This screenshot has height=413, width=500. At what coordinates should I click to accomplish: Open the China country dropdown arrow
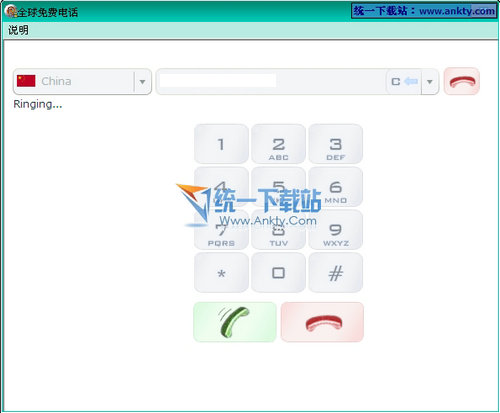(142, 82)
